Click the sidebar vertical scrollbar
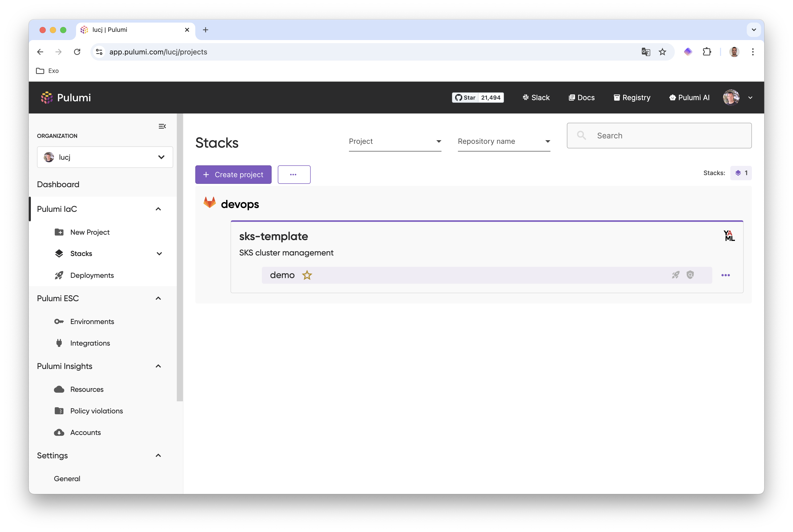The width and height of the screenshot is (793, 532). pyautogui.click(x=180, y=258)
